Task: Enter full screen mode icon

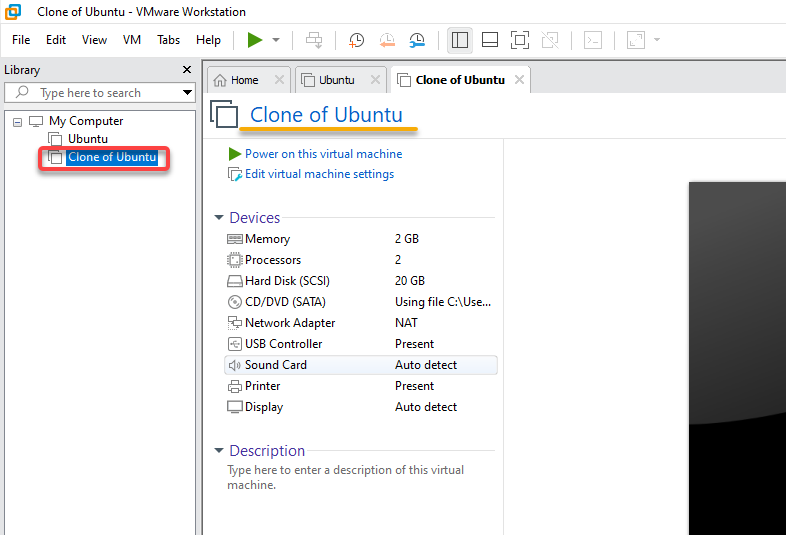Action: click(520, 40)
